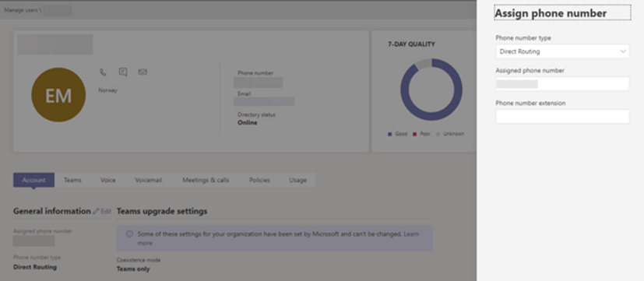Open the Policies tab
644x281 pixels.
click(259, 180)
